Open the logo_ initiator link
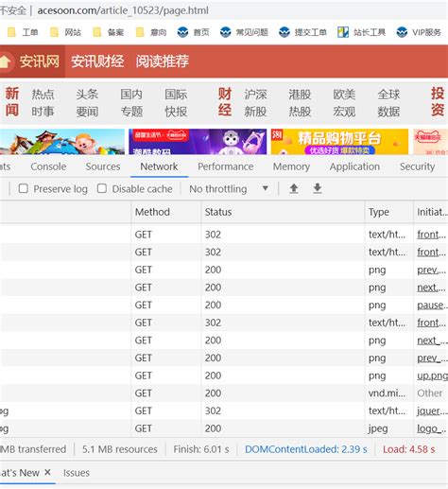This screenshot has width=448, height=489. [x=431, y=428]
